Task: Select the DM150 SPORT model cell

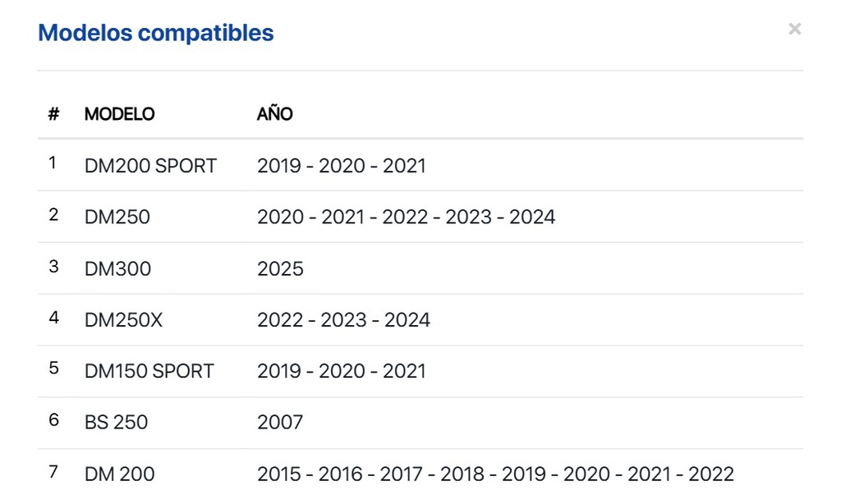Action: tap(149, 371)
